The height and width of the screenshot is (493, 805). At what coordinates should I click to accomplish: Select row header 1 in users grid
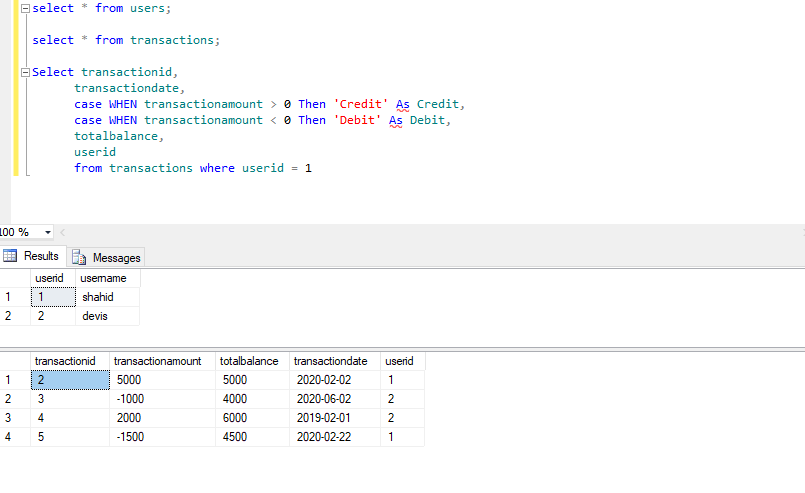tap(15, 297)
